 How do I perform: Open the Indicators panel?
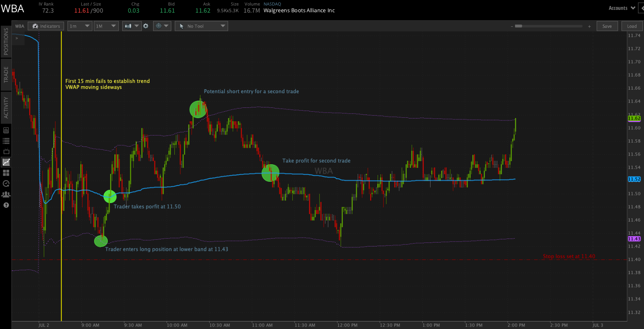(x=46, y=26)
